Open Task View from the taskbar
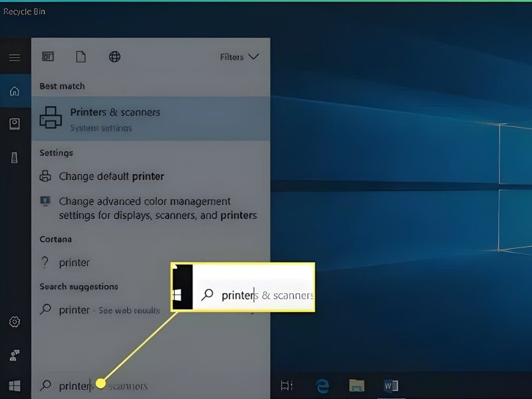Viewport: 532px width, 399px height. pyautogui.click(x=287, y=386)
